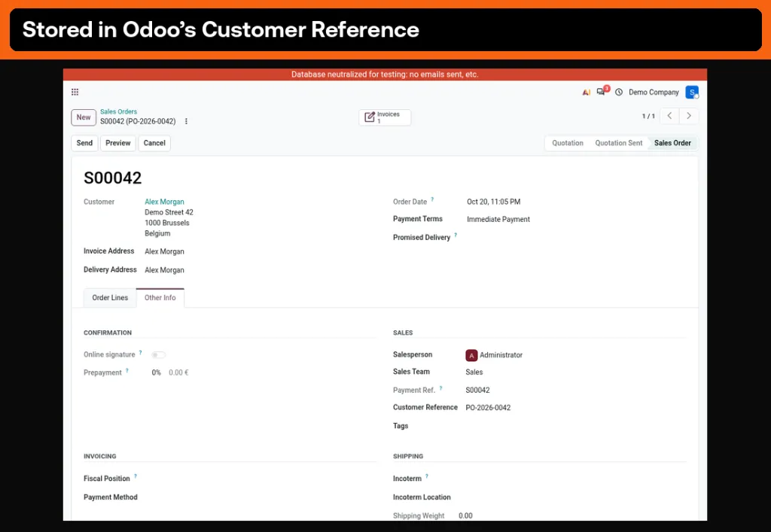Go to the next record arrow
Viewport: 771px width, 532px height.
pos(689,116)
